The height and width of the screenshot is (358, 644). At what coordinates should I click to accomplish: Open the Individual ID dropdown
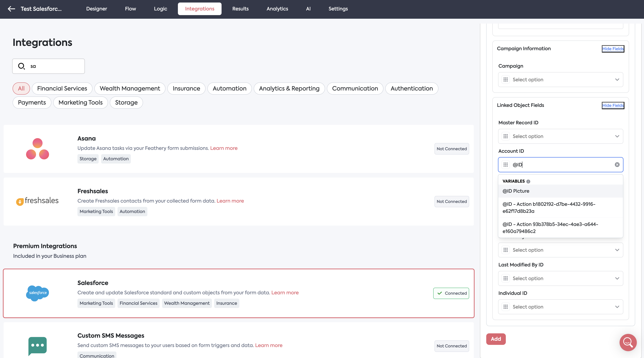(560, 307)
